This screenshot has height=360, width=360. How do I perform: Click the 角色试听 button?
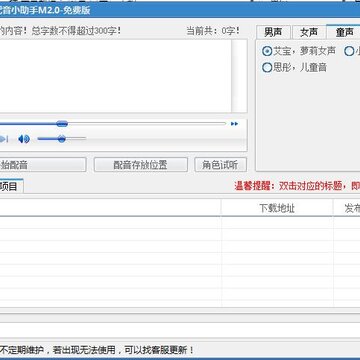coord(221,165)
